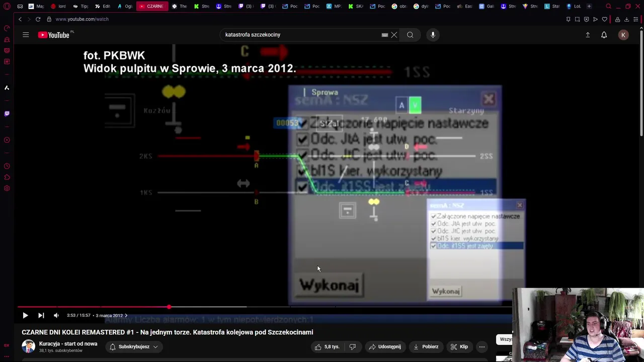Search open tabs with magnifier

[x=608, y=7]
